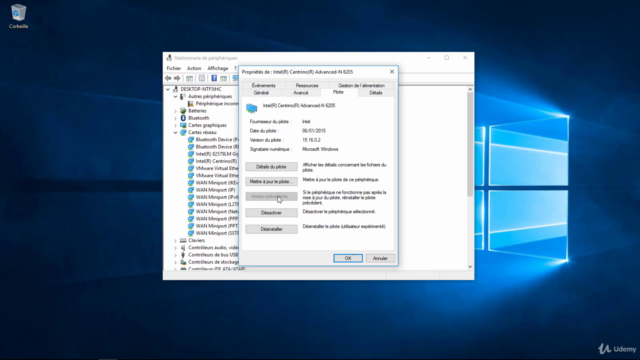
Task: Click Mettre à jour le pilote button
Action: click(271, 181)
